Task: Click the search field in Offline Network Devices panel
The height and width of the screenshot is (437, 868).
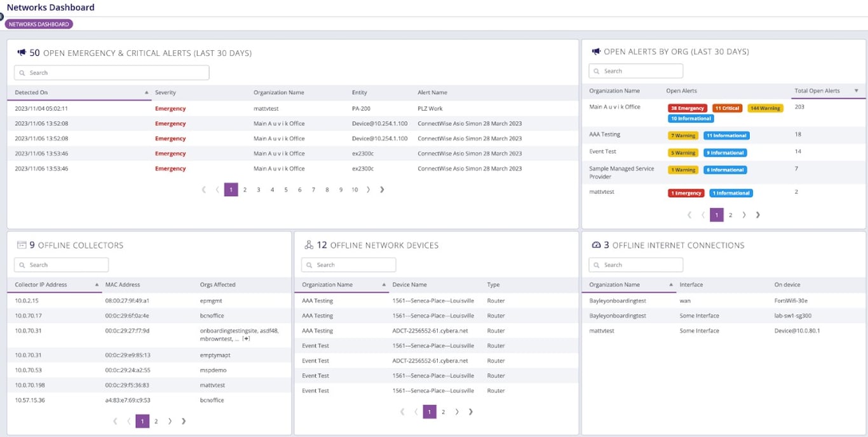Action: 348,265
